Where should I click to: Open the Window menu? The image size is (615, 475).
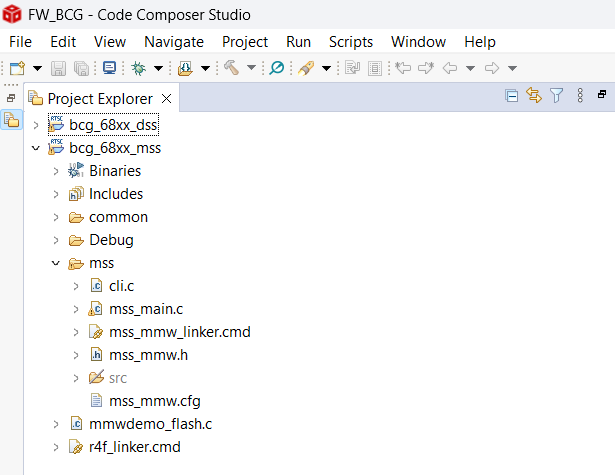[x=418, y=42]
